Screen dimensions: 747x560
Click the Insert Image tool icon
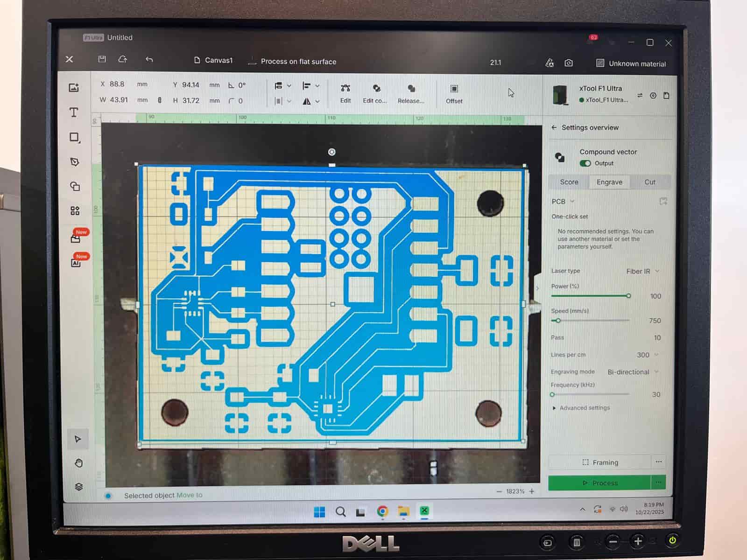pyautogui.click(x=74, y=88)
